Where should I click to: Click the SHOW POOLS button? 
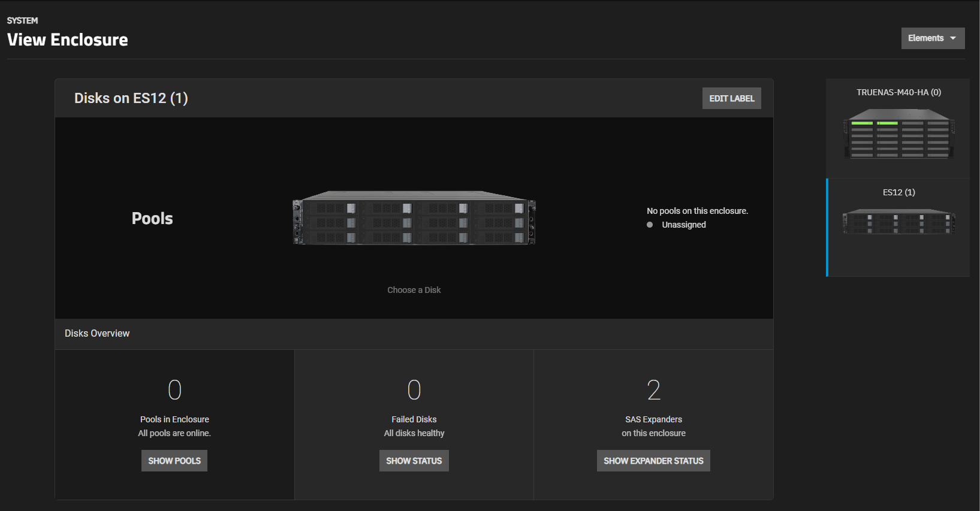[x=174, y=461]
